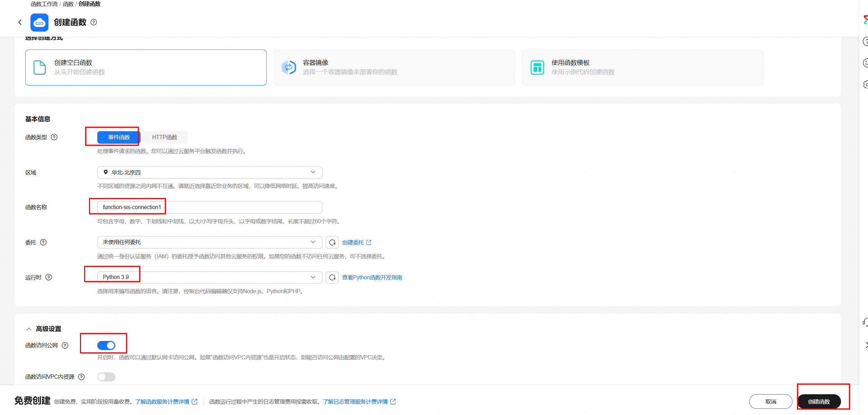
Task: Refresh the 运行时 runtime list
Action: click(332, 277)
